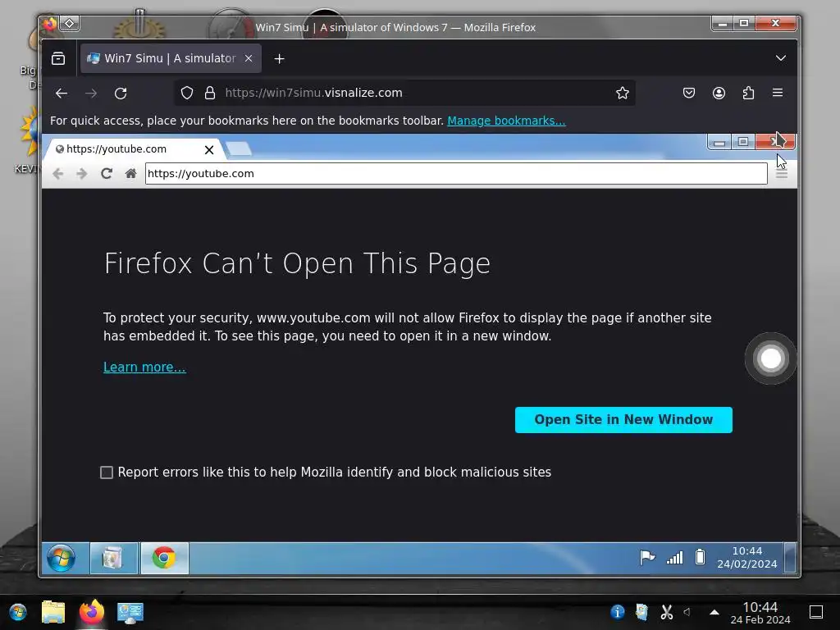Open new tab in simulated Chrome
Image resolution: width=840 pixels, height=630 pixels.
tap(239, 149)
